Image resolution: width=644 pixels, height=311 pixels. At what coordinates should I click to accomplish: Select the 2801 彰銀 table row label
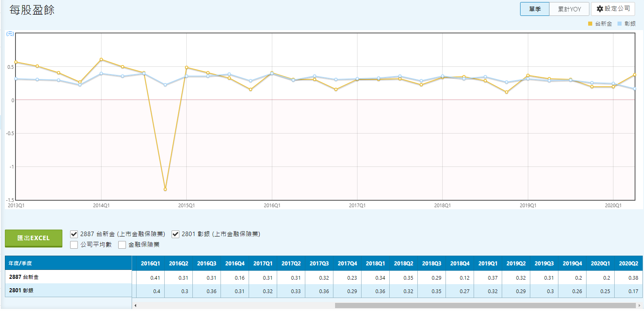pos(68,290)
